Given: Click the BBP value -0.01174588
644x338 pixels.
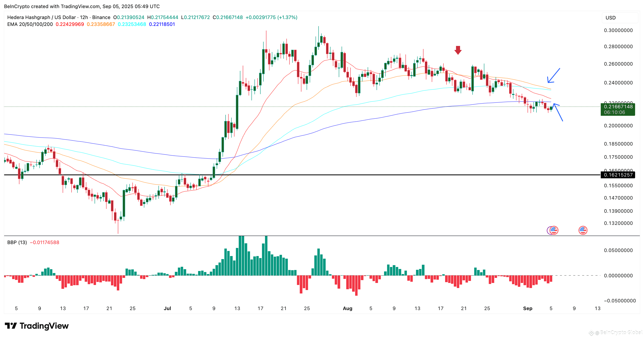Looking at the screenshot, I should 44,242.
